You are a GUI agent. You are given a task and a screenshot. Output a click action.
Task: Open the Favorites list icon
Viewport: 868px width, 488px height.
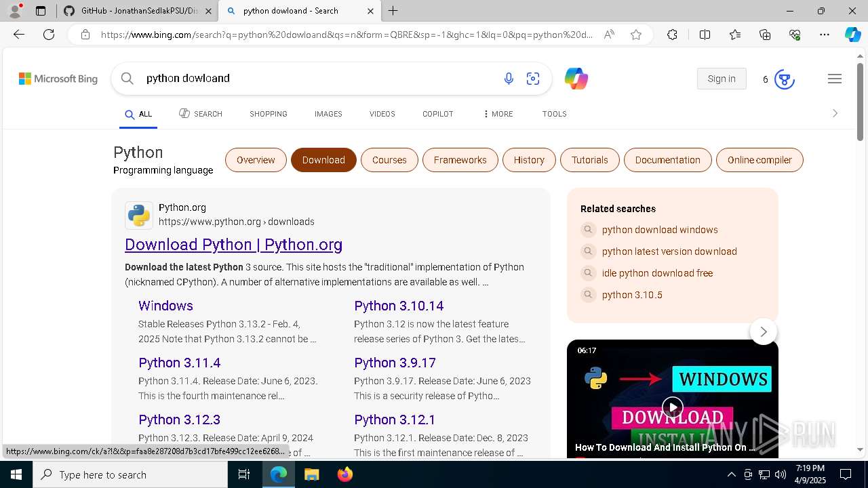(735, 35)
